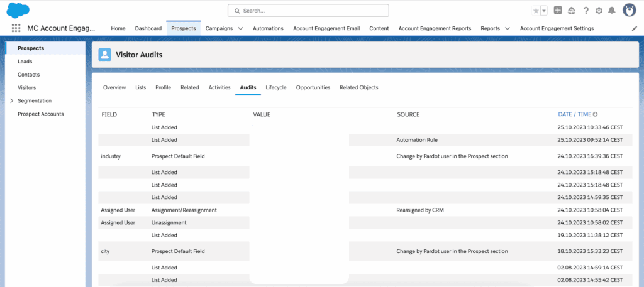Viewport: 644px width, 287px height.
Task: Click the VALUE column header
Action: click(x=262, y=114)
